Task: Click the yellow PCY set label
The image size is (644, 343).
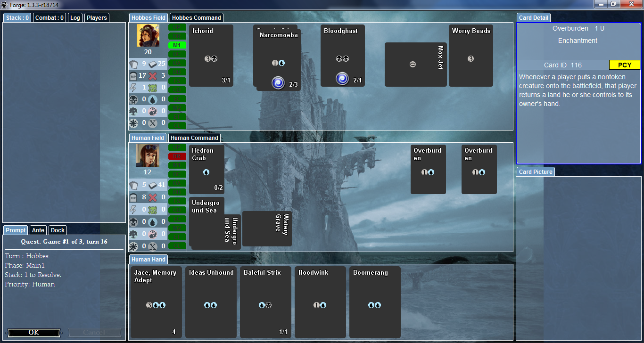Action: (x=625, y=65)
